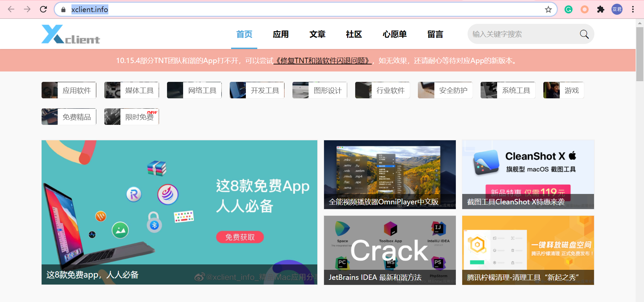
Task: Open the JetBrains IDEA crack article thumbnail
Action: 389,250
